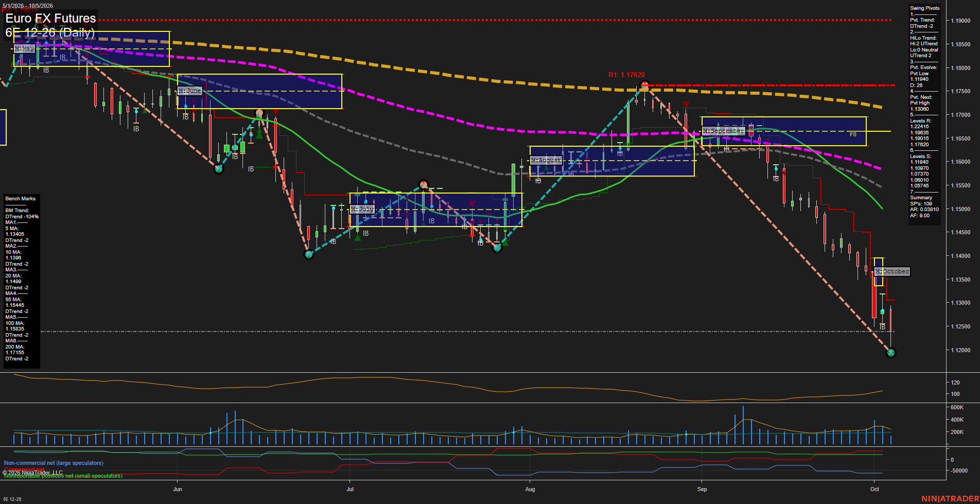Viewport: 980px width, 504px height.
Task: Select the early-June swing low pivot circle
Action: coord(219,168)
